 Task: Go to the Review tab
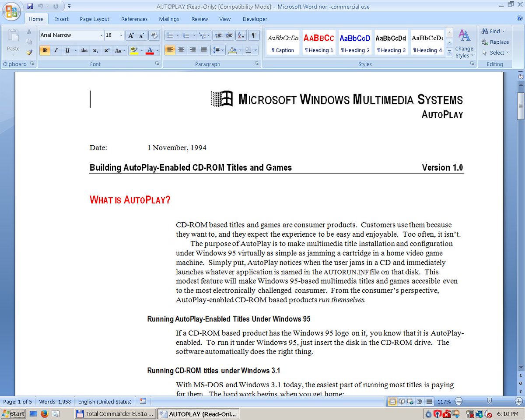199,19
